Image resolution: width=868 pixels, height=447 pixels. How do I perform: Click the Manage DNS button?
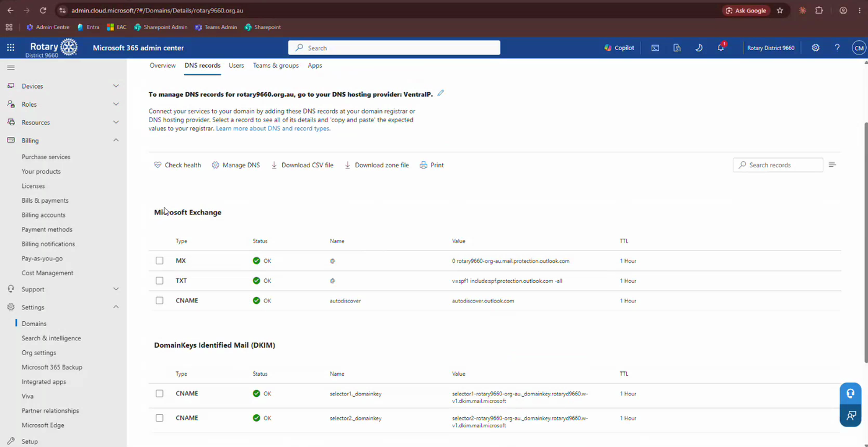(236, 165)
